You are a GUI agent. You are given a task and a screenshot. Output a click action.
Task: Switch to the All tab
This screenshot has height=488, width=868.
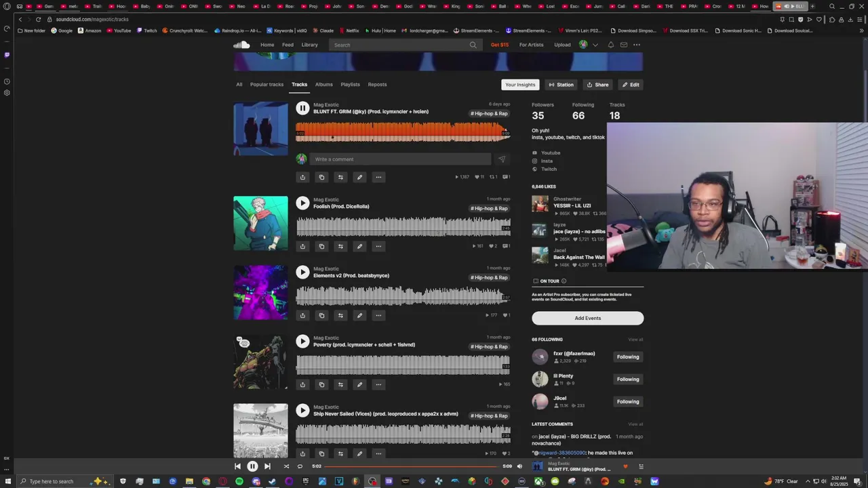239,85
